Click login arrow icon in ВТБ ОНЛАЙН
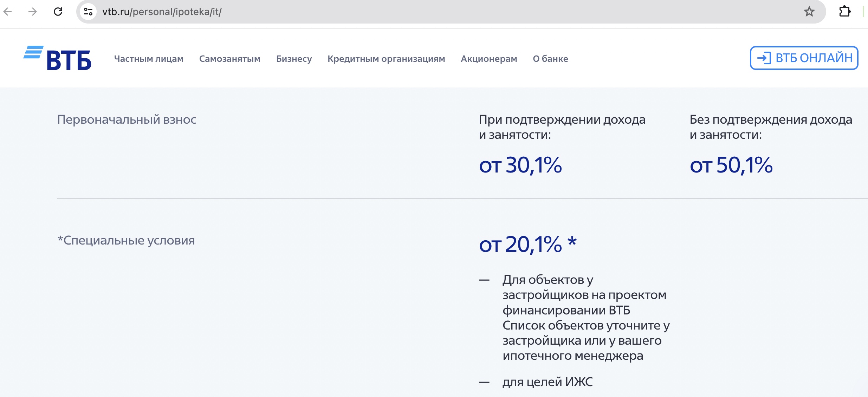The height and width of the screenshot is (397, 868). point(764,58)
